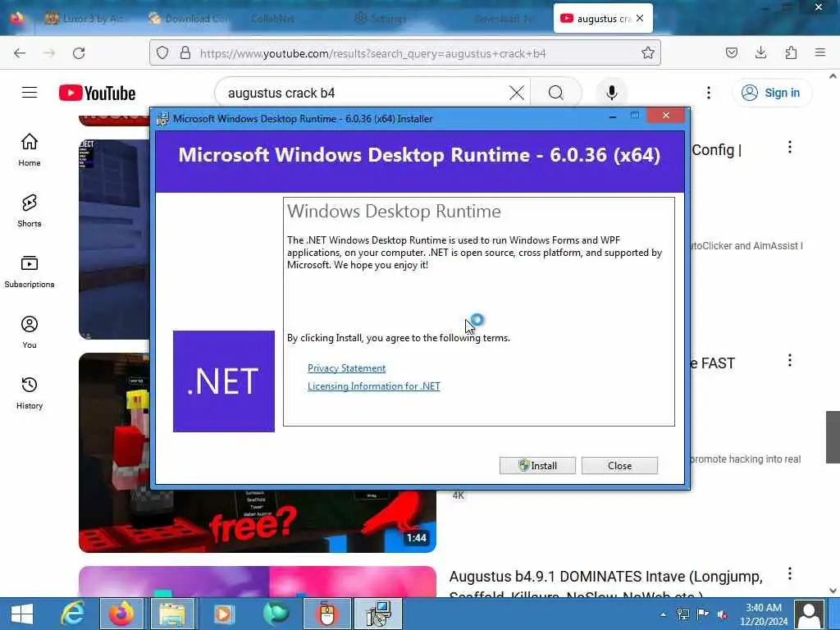Save page to Pocket icon

coord(731,52)
